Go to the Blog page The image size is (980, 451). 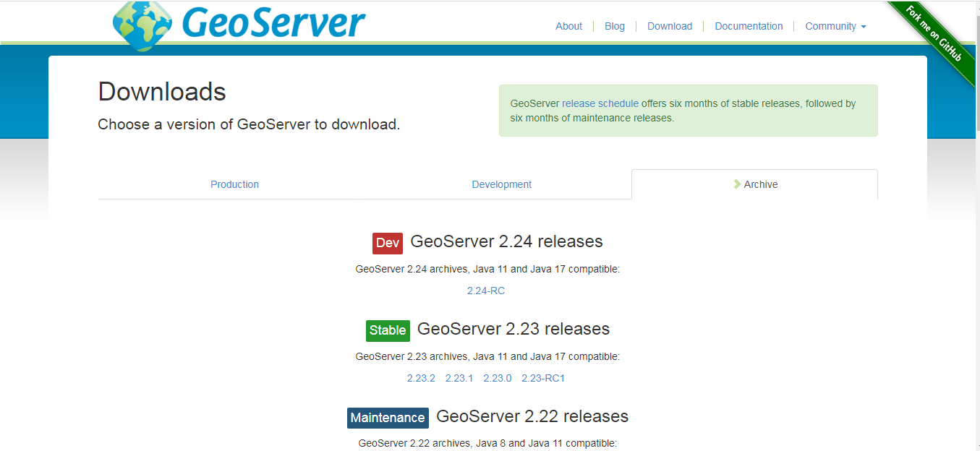615,26
